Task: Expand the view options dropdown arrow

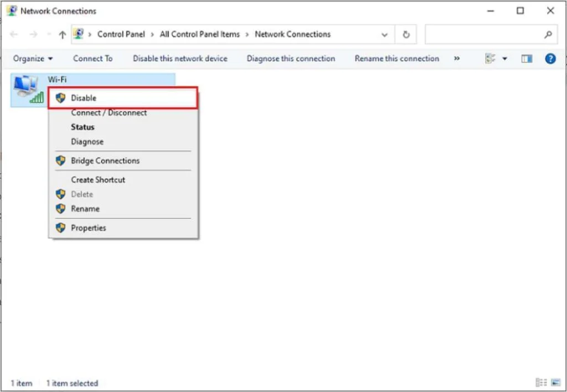Action: coord(504,59)
